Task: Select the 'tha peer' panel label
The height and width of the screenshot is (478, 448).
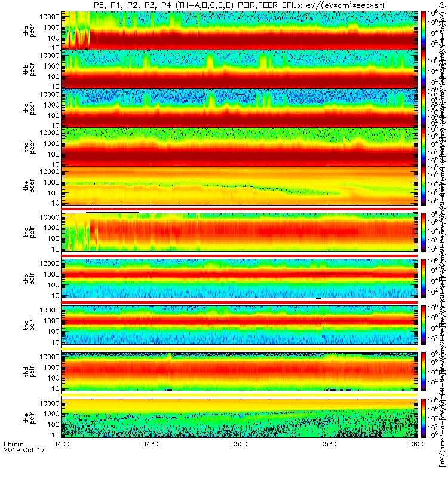Action: (29, 31)
